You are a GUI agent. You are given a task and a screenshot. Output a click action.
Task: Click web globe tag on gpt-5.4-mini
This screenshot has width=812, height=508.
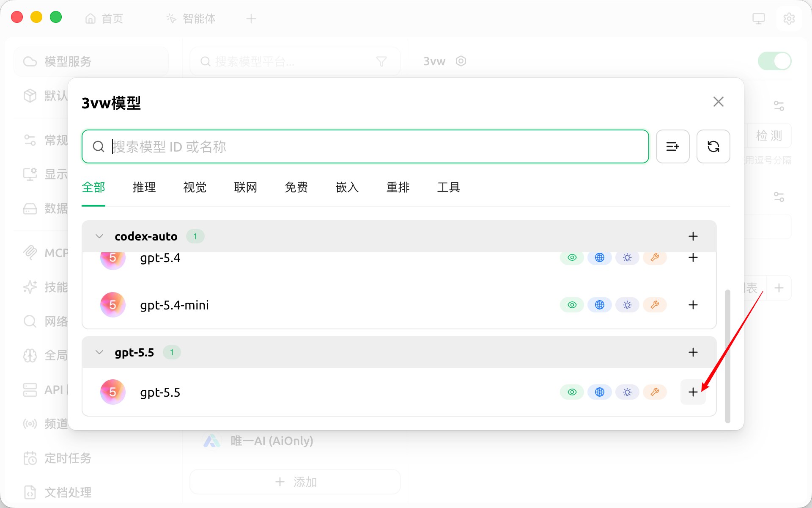[x=599, y=305]
